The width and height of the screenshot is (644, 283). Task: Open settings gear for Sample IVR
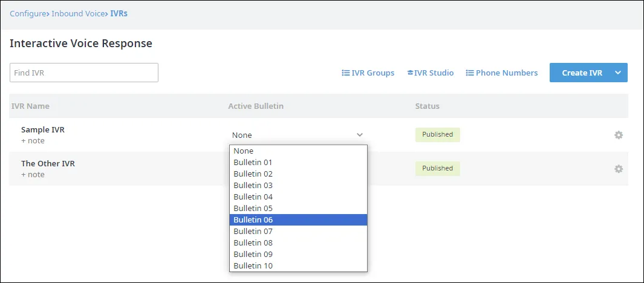[619, 135]
